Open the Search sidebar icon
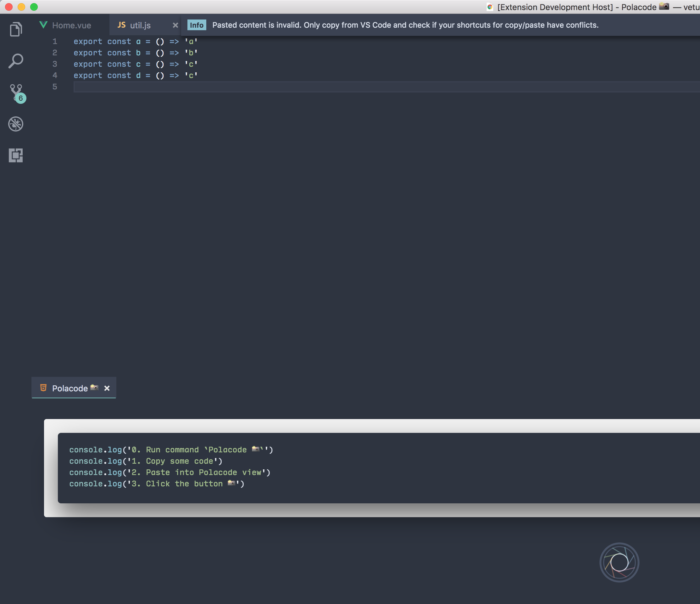 click(x=15, y=61)
